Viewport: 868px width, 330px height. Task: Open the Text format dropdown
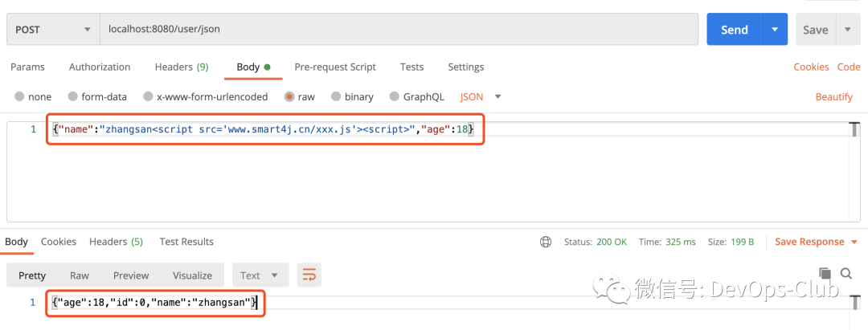pyautogui.click(x=260, y=275)
